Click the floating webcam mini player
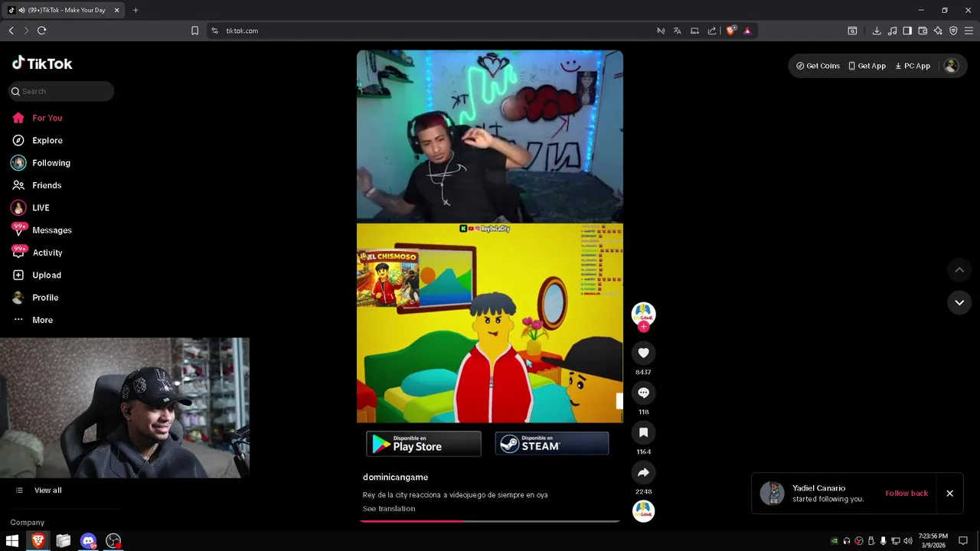This screenshot has height=551, width=980. click(125, 408)
